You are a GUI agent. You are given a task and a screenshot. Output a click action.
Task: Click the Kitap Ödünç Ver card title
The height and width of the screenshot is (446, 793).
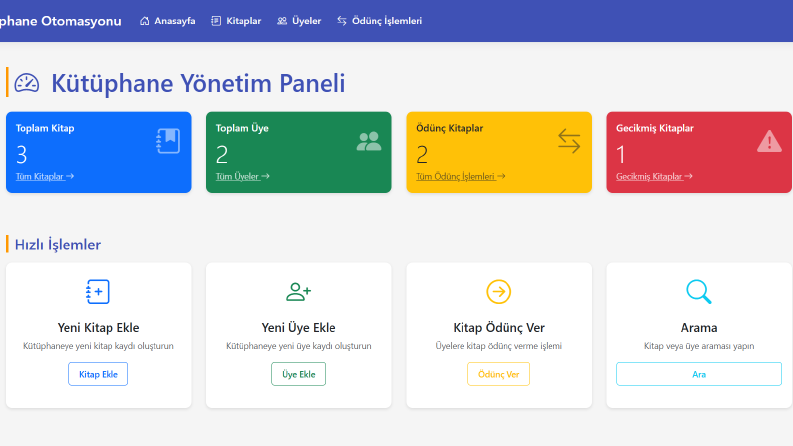click(499, 328)
